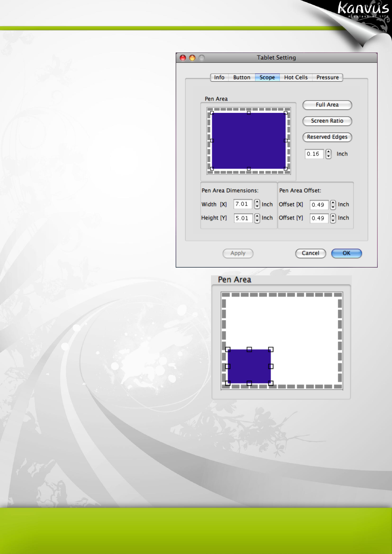Image resolution: width=392 pixels, height=554 pixels.
Task: Switch to the Info tab
Action: (x=219, y=77)
